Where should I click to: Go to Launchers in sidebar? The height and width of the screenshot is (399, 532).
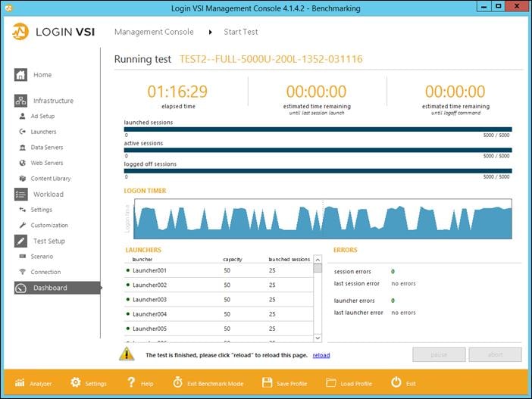pos(43,132)
